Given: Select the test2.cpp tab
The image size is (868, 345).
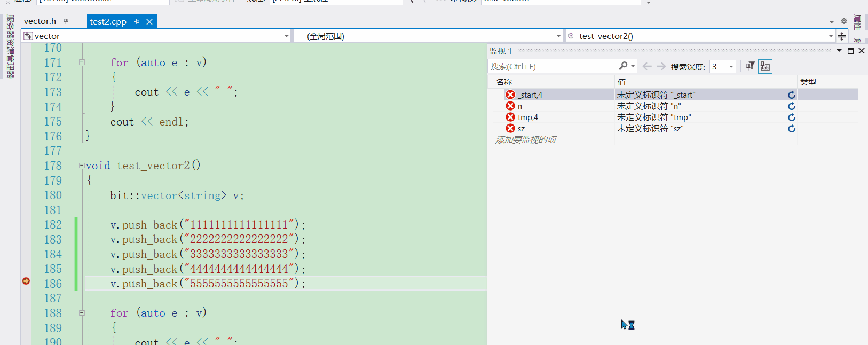Looking at the screenshot, I should (x=108, y=21).
